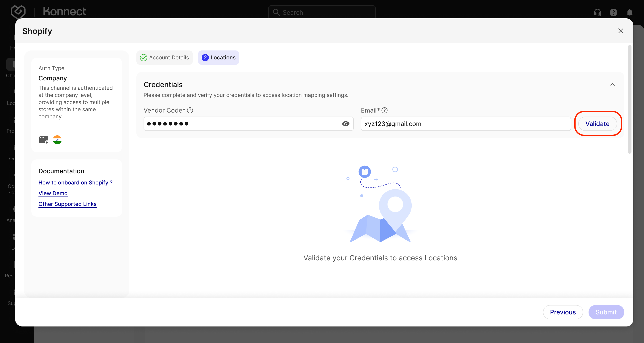Collapse the Credentials section chevron
Image resolution: width=644 pixels, height=343 pixels.
coord(612,85)
